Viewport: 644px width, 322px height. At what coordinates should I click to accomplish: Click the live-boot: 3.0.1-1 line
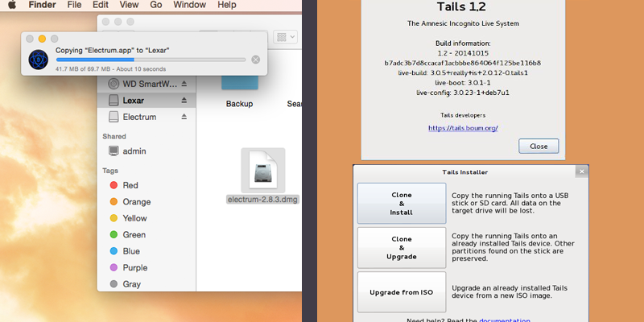click(463, 83)
